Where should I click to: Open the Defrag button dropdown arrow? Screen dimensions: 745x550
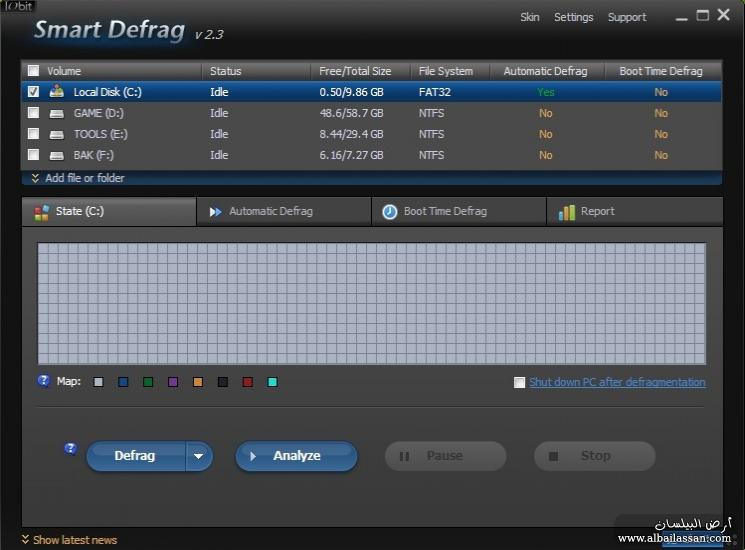[x=199, y=456]
